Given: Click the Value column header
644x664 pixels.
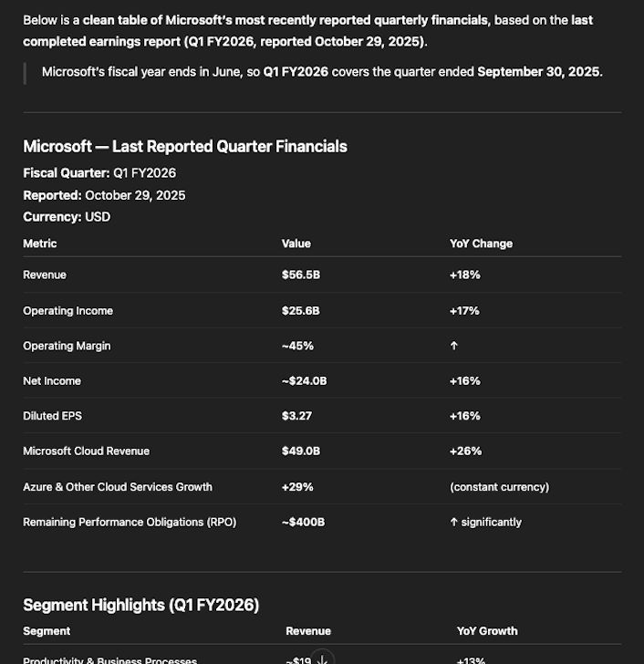Looking at the screenshot, I should (296, 244).
